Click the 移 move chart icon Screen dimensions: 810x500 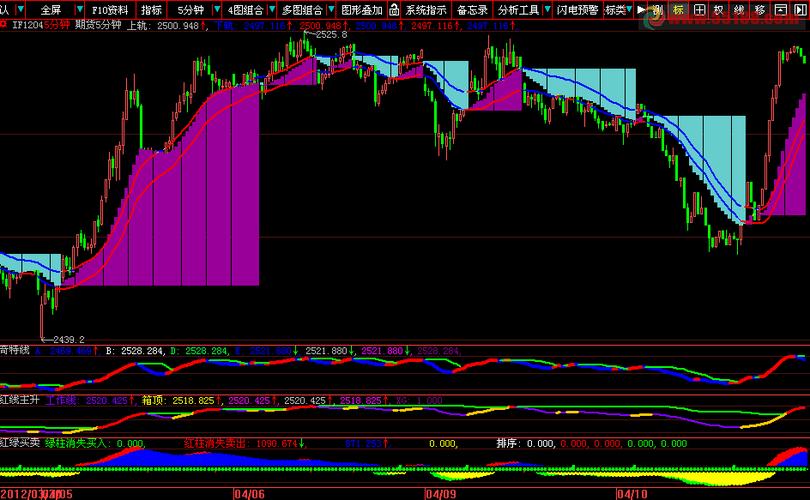[x=760, y=9]
